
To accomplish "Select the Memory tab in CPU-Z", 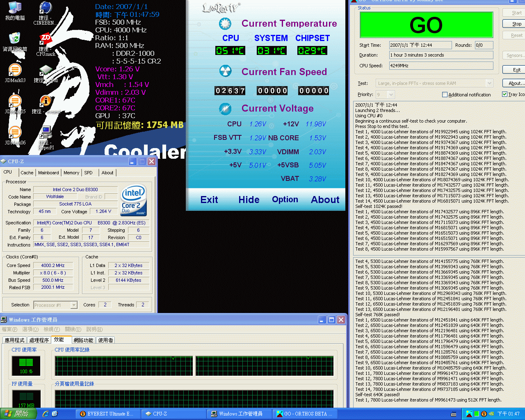I will 71,173.
